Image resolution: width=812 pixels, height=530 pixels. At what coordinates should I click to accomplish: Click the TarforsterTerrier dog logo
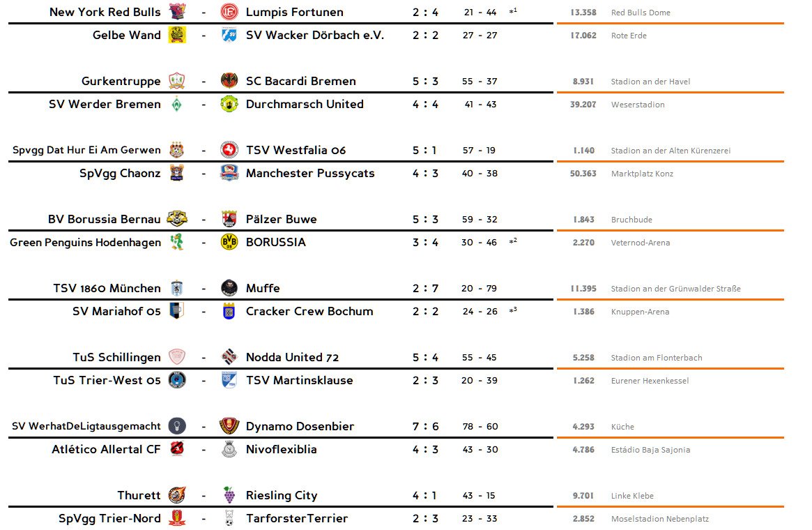point(229,519)
